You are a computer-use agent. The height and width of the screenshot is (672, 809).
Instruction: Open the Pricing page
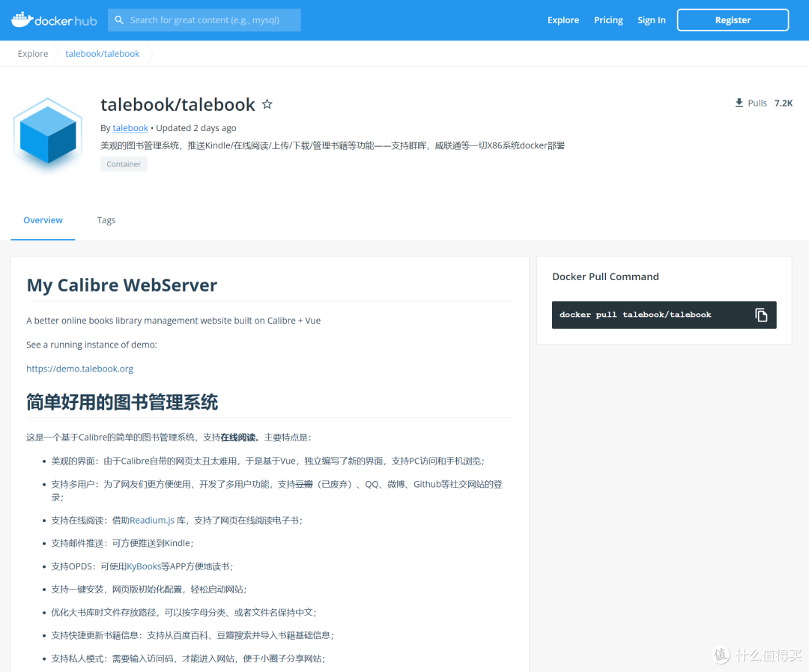click(x=607, y=20)
